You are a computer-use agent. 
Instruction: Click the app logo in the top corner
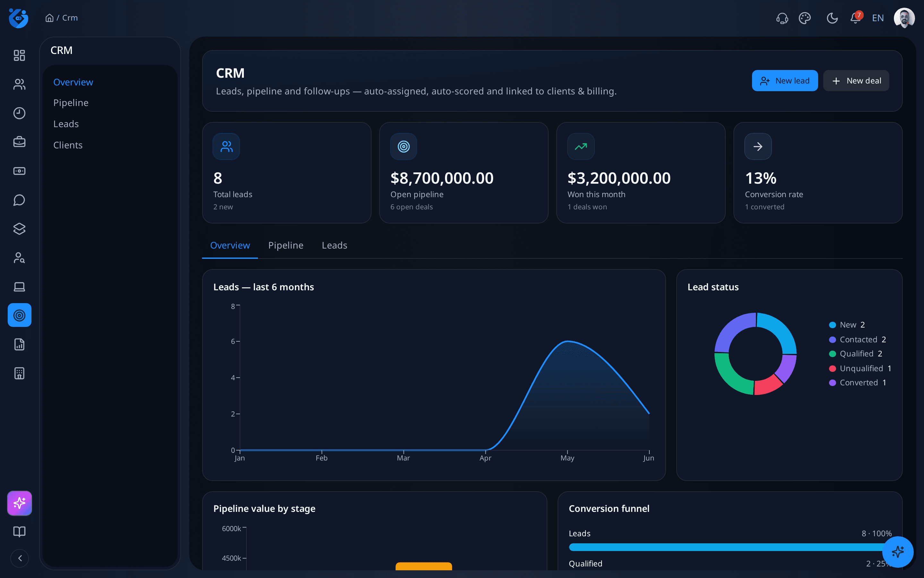point(18,18)
